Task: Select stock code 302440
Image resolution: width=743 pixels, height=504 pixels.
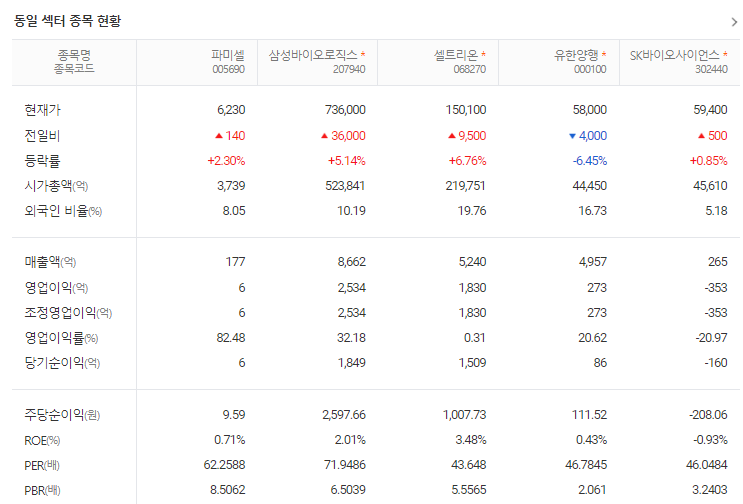Action: click(711, 69)
